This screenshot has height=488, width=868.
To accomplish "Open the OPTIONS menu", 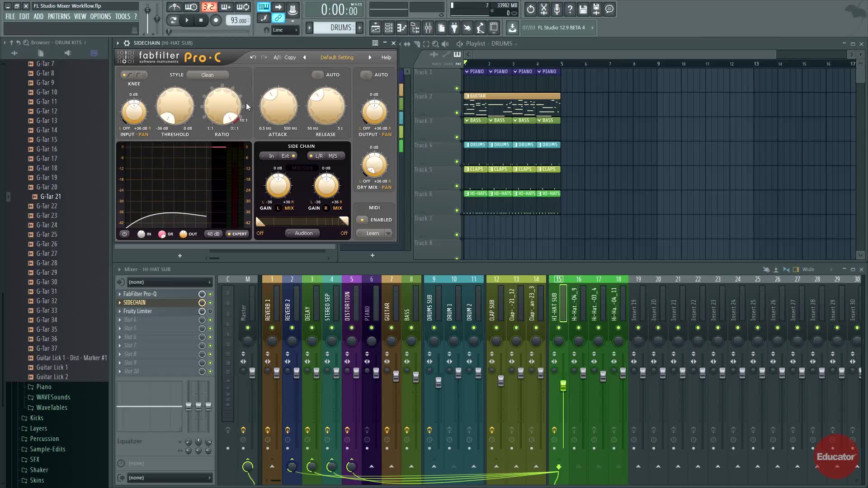I will 100,16.
